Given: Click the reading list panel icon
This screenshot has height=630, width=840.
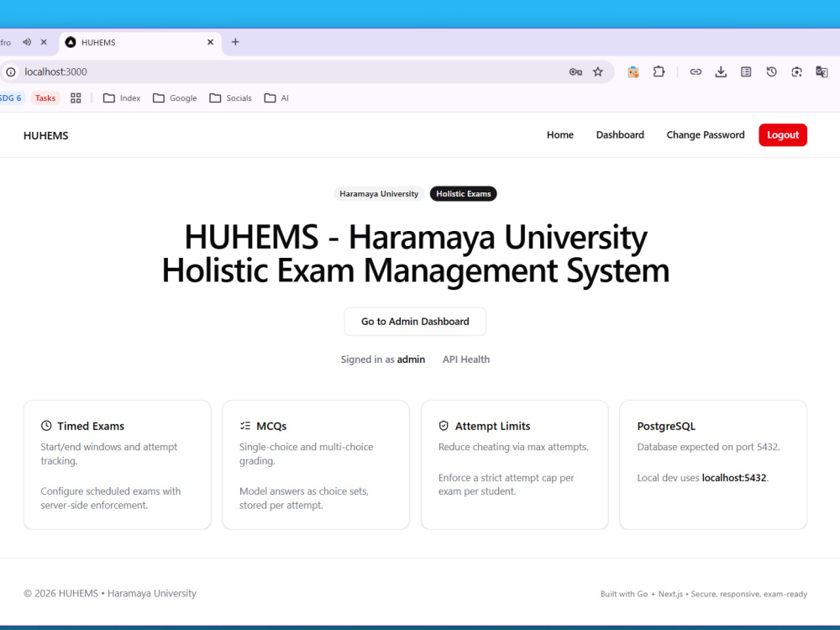Looking at the screenshot, I should [746, 71].
